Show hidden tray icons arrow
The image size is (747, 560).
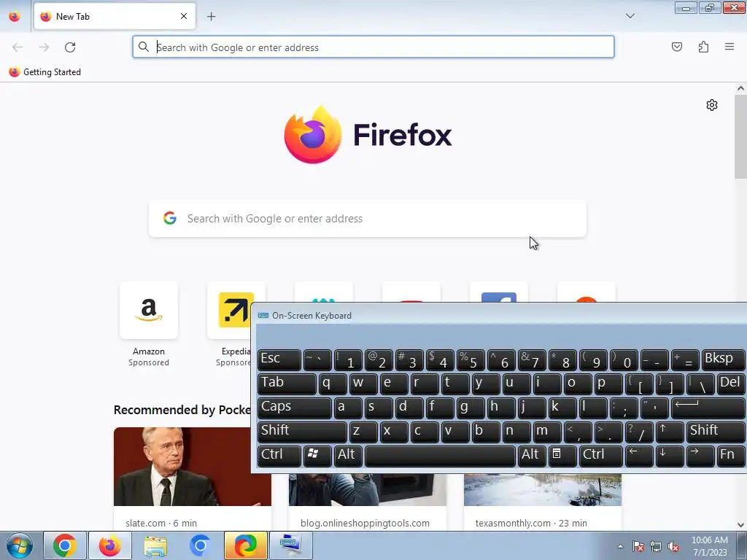(x=620, y=546)
